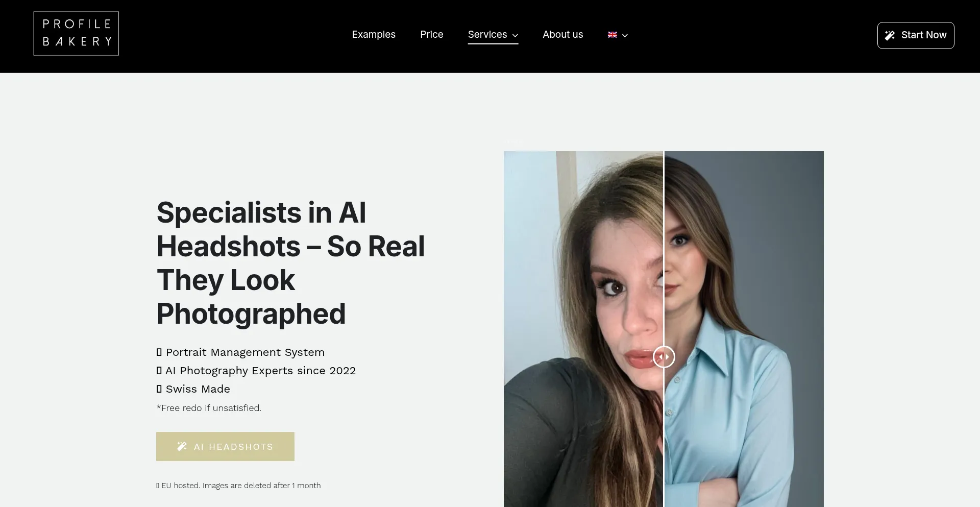Open the About us page
The height and width of the screenshot is (507, 980).
pos(562,34)
